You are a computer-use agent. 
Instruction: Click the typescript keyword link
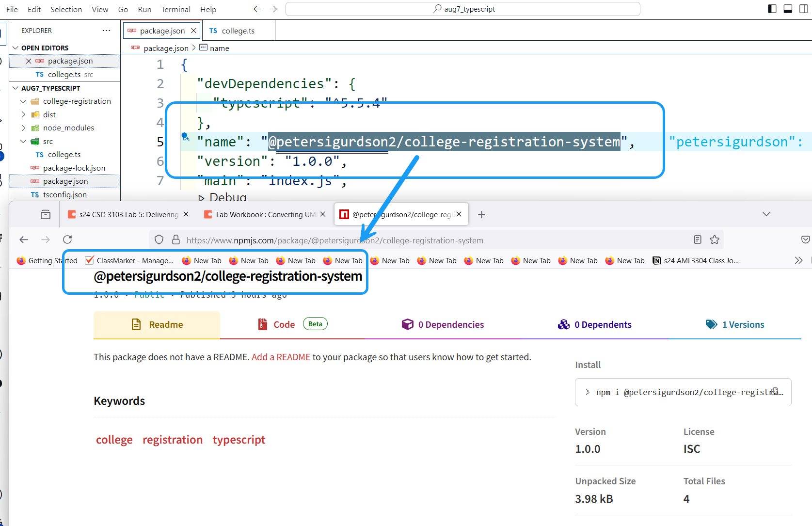239,440
